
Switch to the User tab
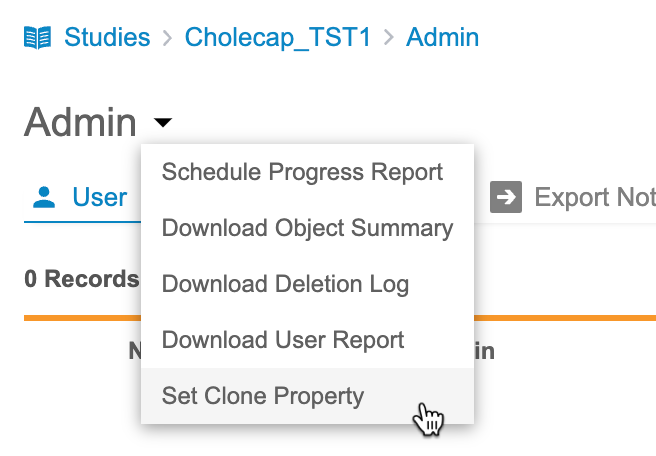click(99, 197)
